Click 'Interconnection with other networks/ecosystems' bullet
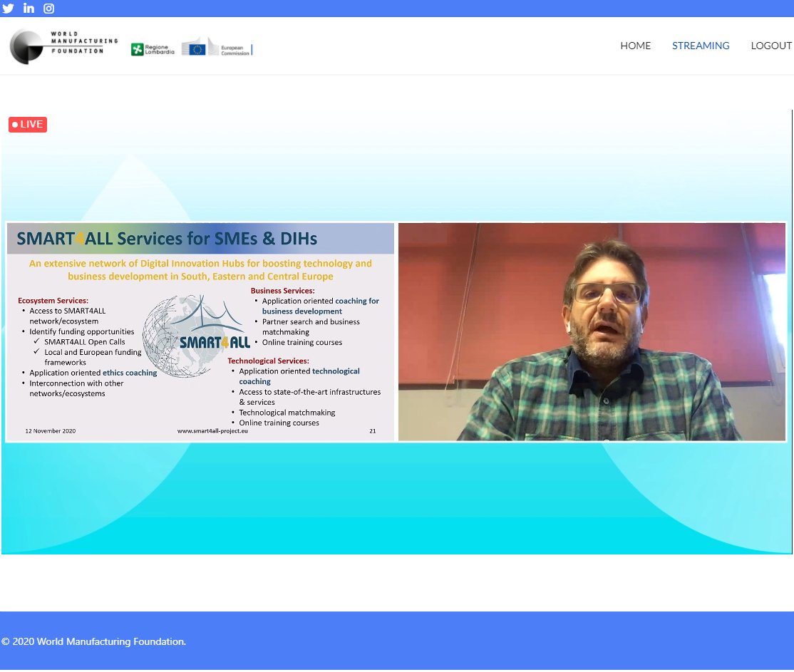The width and height of the screenshot is (794, 672). pyautogui.click(x=76, y=388)
